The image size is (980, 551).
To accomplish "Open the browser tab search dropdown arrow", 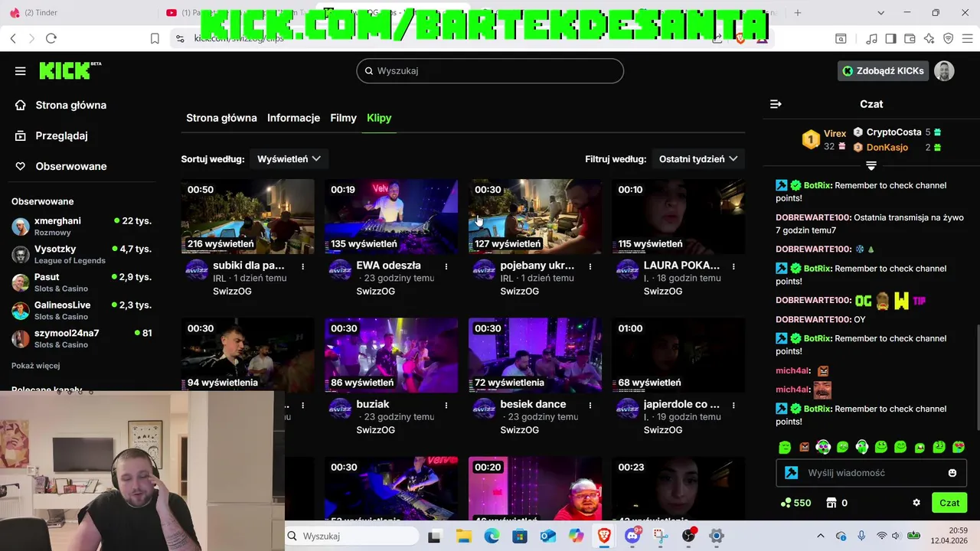I will pyautogui.click(x=880, y=12).
